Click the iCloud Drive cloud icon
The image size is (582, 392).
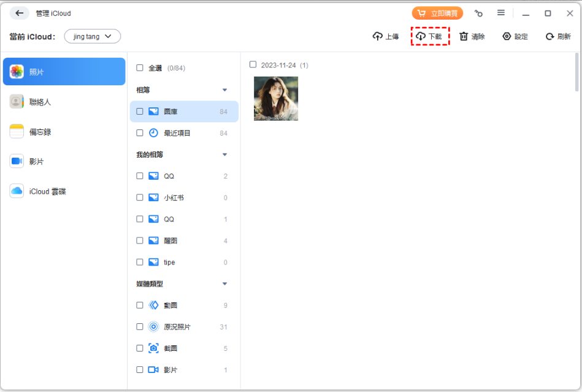17,191
